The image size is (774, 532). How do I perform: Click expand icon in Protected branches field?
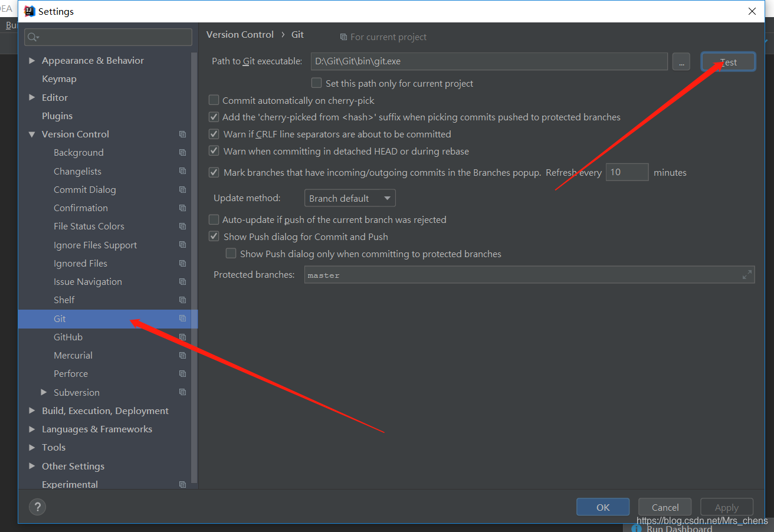[x=747, y=275]
